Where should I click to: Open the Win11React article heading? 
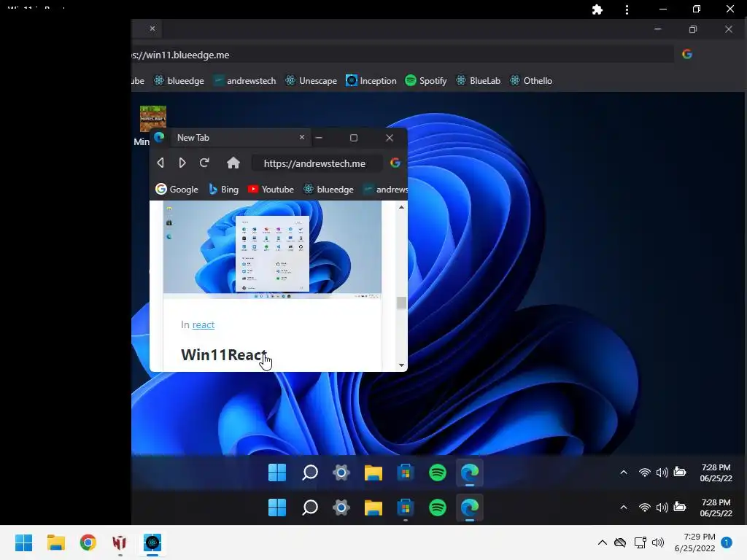[x=224, y=355]
